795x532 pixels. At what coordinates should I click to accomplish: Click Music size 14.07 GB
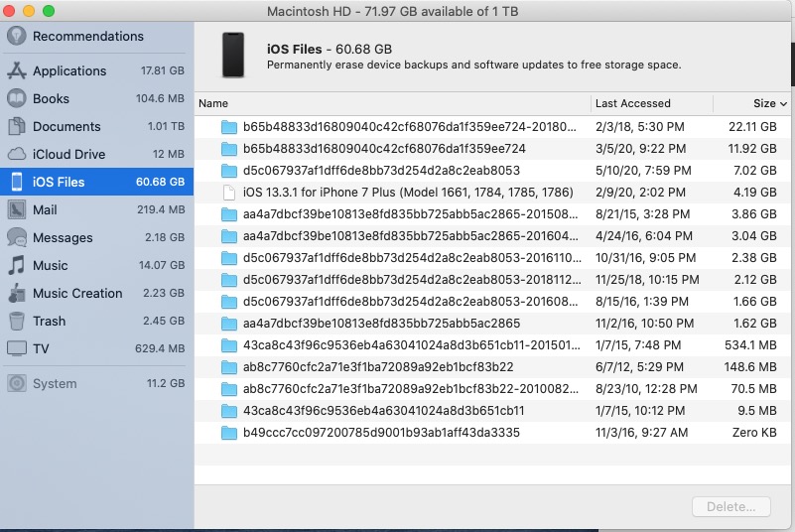(x=162, y=265)
